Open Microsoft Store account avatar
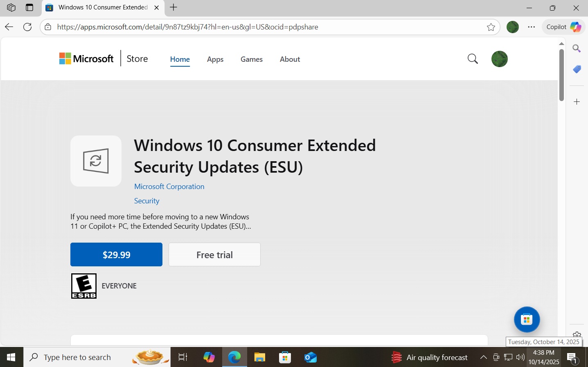 (500, 59)
